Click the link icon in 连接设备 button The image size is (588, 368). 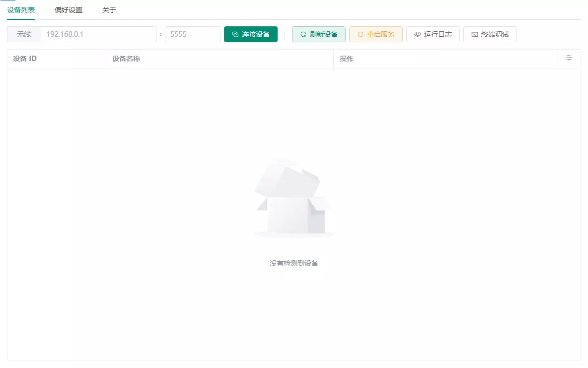coord(235,35)
